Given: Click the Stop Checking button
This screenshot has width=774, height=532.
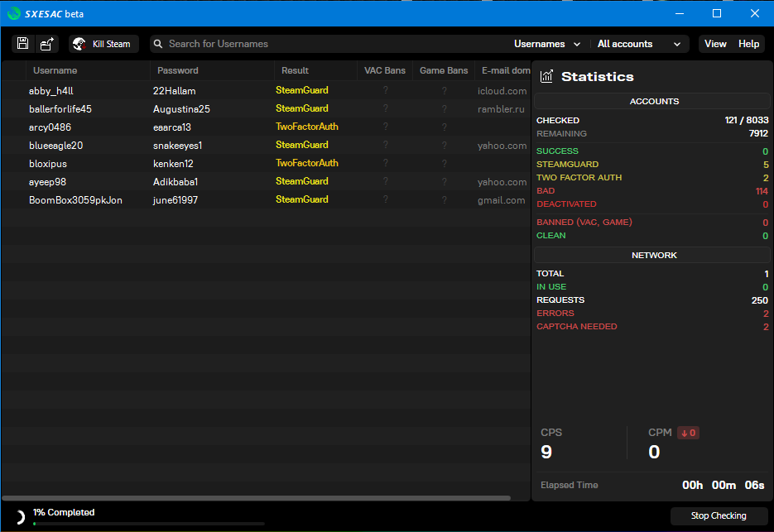Looking at the screenshot, I should pos(719,515).
